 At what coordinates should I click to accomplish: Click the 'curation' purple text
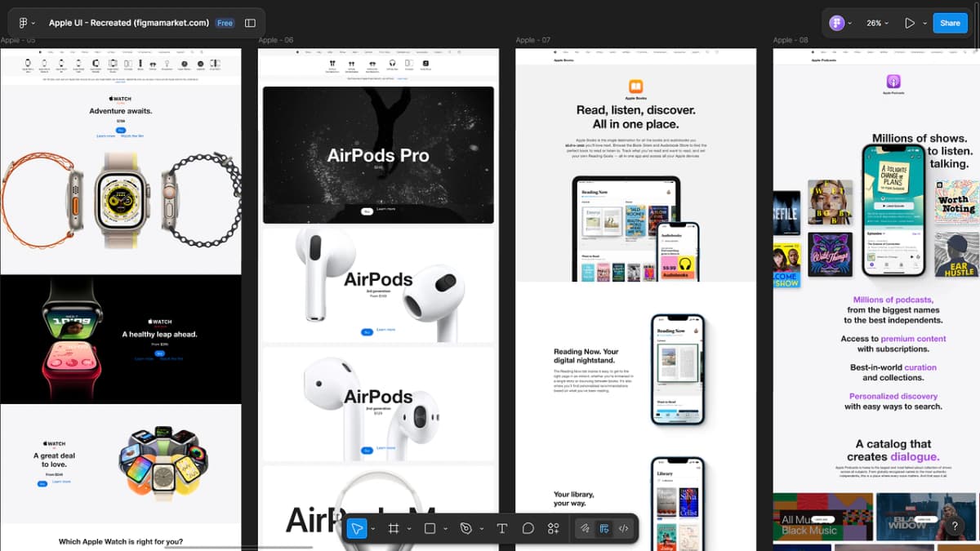tap(920, 367)
